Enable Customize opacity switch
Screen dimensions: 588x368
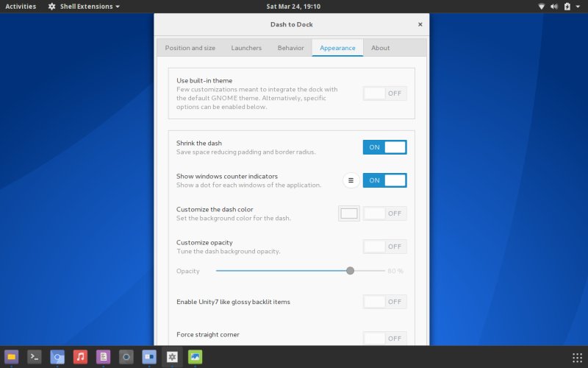(384, 247)
